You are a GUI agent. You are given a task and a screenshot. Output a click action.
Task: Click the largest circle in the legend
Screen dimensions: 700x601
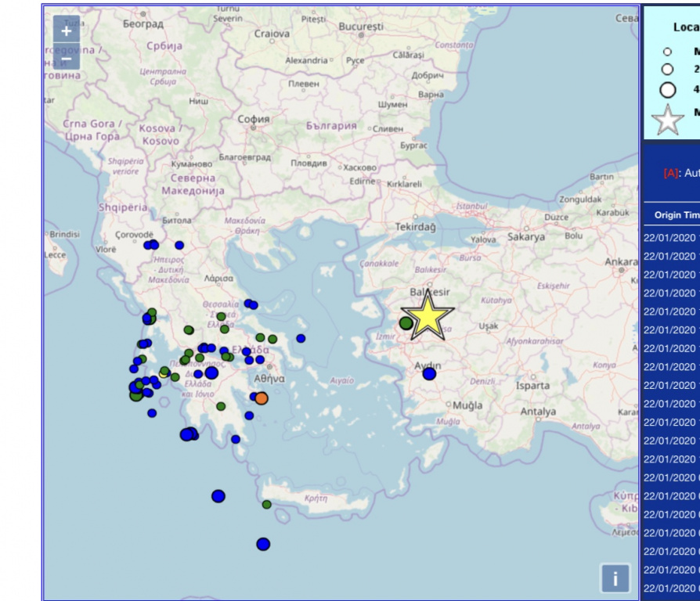pos(667,89)
